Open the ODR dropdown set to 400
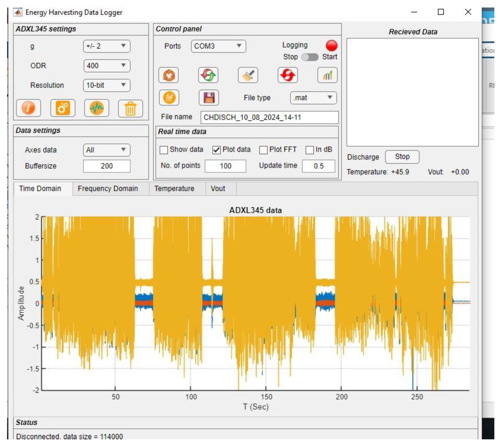 pos(107,66)
